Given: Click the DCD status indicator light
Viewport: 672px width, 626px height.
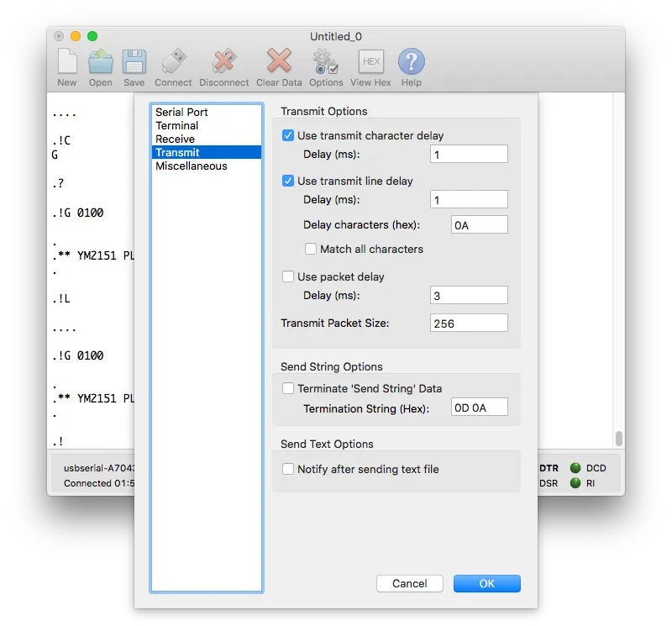Looking at the screenshot, I should pos(575,468).
